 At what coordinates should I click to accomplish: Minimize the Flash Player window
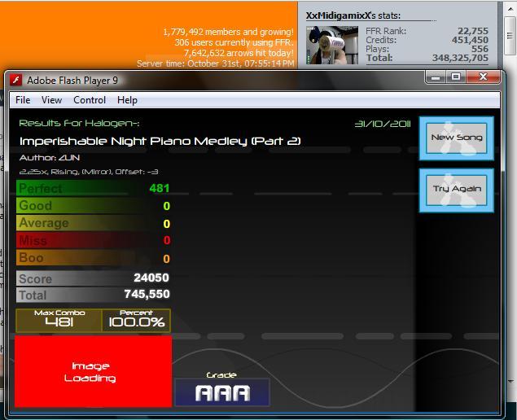point(436,77)
